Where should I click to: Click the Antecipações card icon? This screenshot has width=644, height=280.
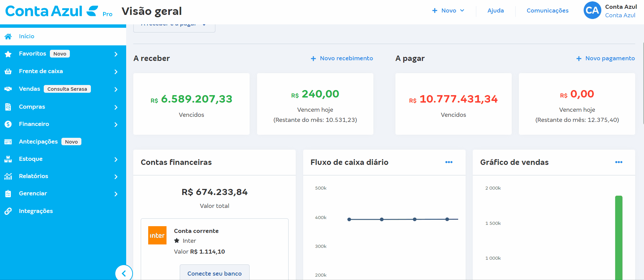[8, 142]
